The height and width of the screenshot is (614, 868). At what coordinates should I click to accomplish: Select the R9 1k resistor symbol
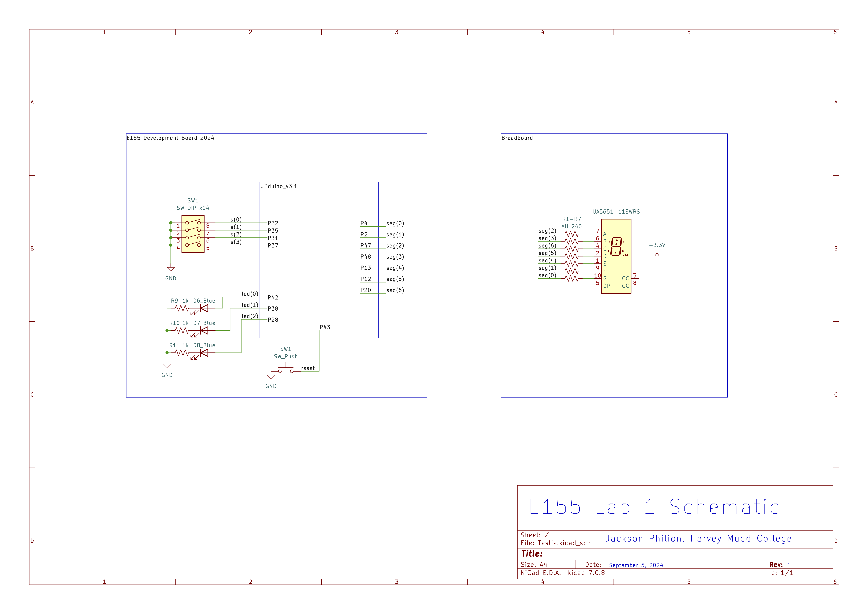click(x=182, y=308)
